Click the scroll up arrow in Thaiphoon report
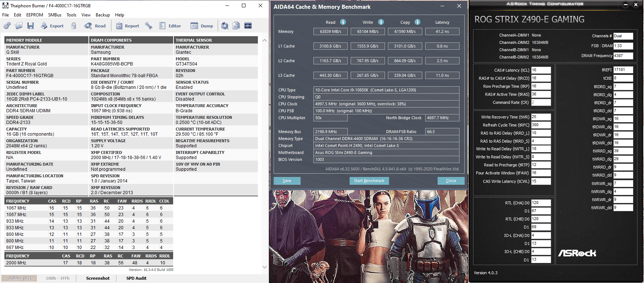Viewport: 644px width, 283px height. click(x=265, y=40)
